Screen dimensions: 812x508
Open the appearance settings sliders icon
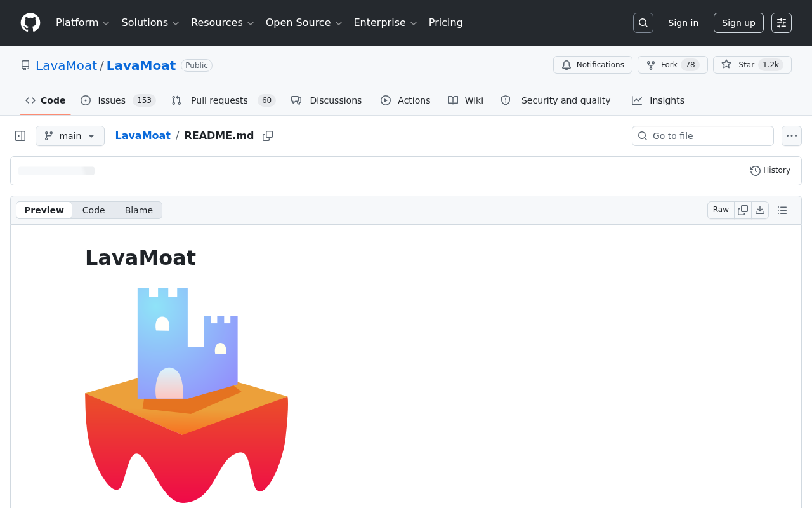tap(782, 23)
